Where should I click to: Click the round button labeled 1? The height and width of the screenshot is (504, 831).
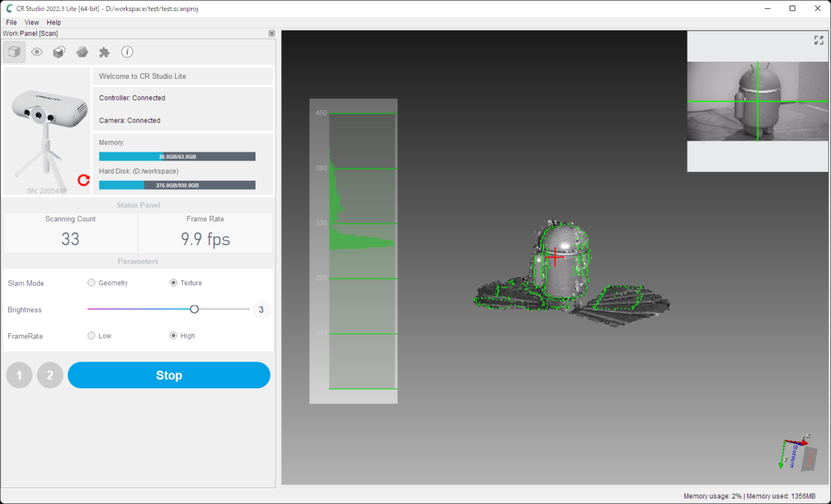pyautogui.click(x=19, y=375)
